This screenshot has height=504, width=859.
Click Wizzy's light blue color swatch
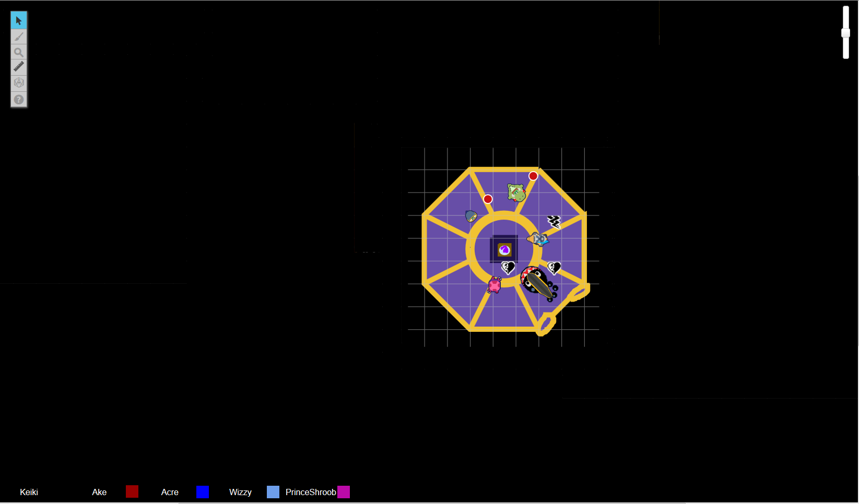tap(273, 492)
